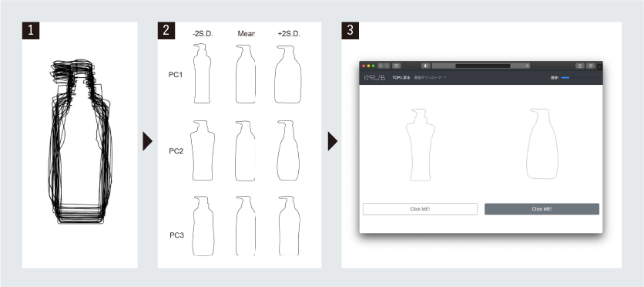The height and width of the screenshot is (287, 644).
Task: Focus the browser address bar
Action: click(481, 66)
